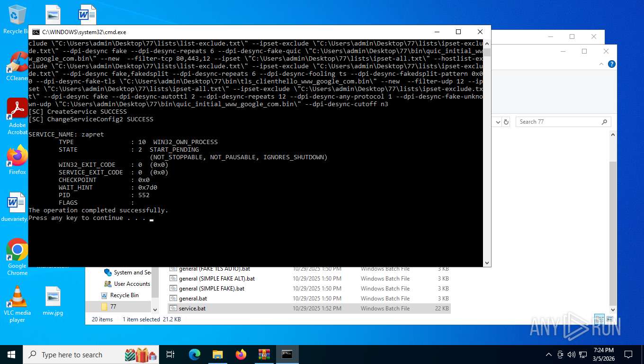Select the miw.jpg file on the desktop
This screenshot has height=364, width=644.
53,301
